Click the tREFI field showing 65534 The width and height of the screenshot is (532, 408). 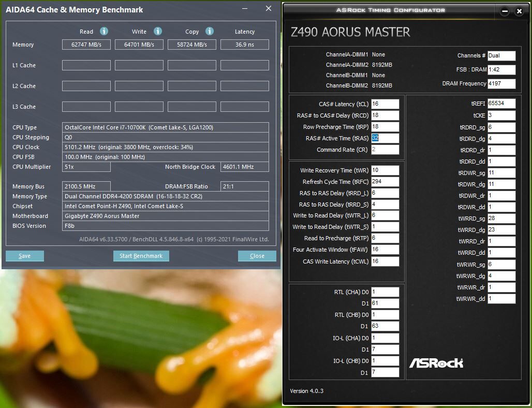point(501,104)
